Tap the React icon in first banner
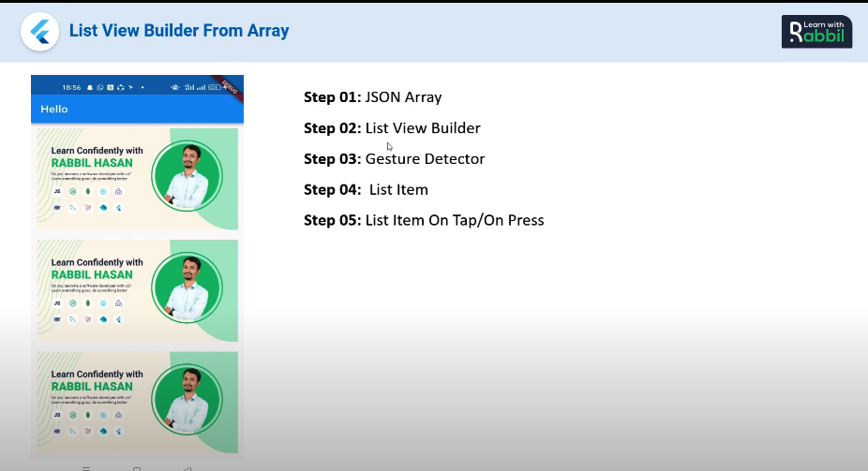 click(x=102, y=191)
